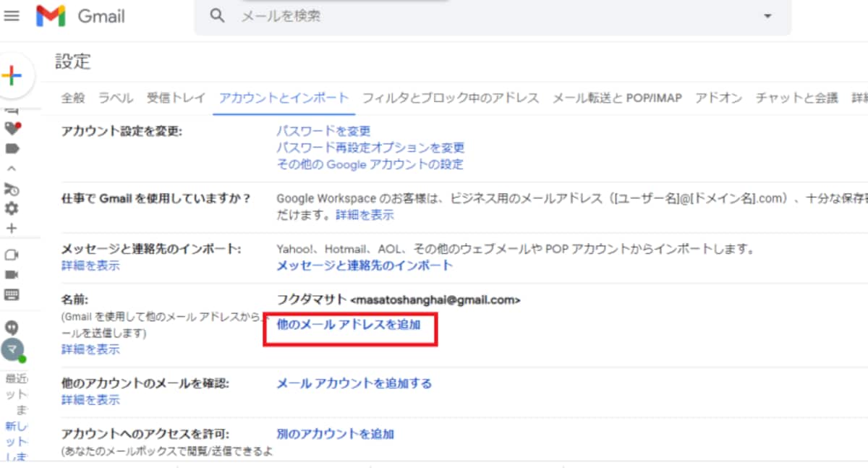Open メール転送と POP/IMAP tab
The width and height of the screenshot is (868, 468).
[617, 98]
